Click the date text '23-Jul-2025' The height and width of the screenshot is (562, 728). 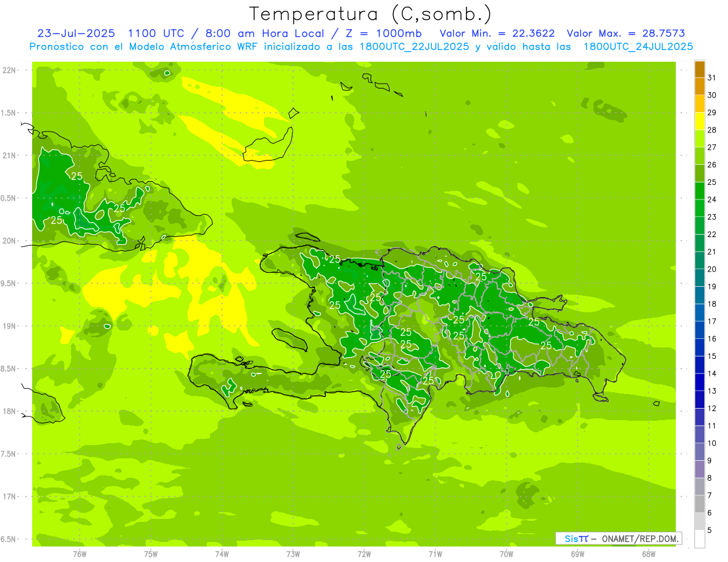76,33
